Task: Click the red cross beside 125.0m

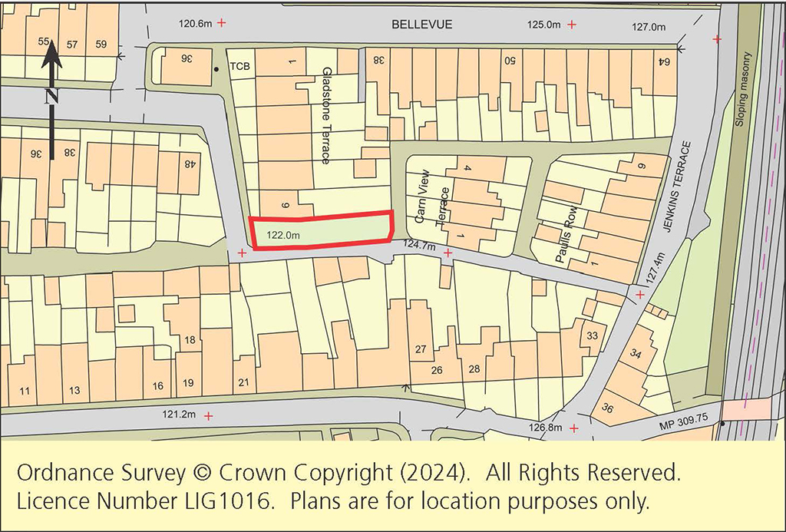Action: [x=571, y=25]
